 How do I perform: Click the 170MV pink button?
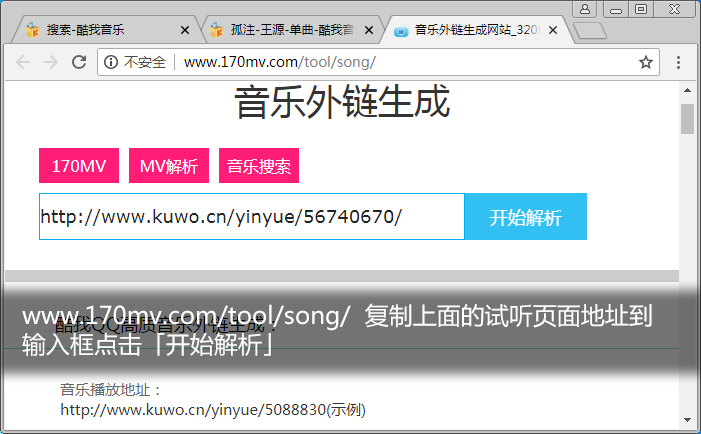click(x=79, y=166)
